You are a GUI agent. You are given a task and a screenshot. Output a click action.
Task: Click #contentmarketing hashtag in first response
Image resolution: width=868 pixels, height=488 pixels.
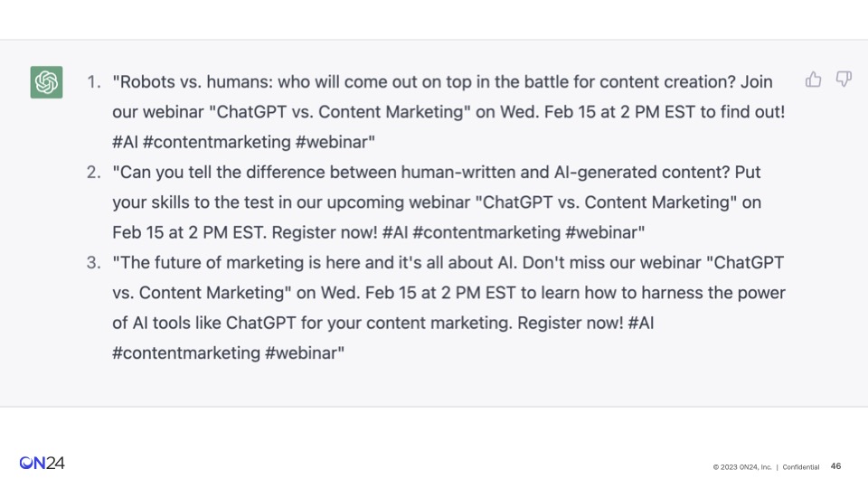[216, 142]
